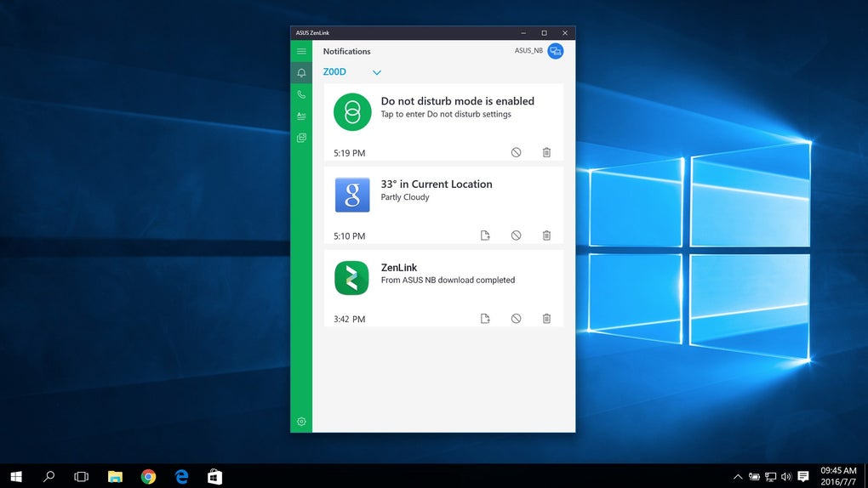This screenshot has height=488, width=868.
Task: Launch Google Chrome from the taskbar
Action: coord(148,477)
